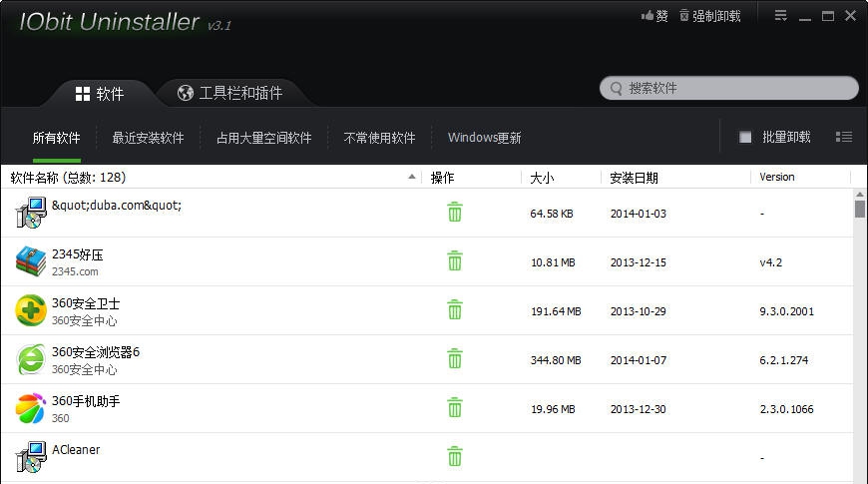
Task: Select the 2345好压 archive icon
Action: (31, 261)
